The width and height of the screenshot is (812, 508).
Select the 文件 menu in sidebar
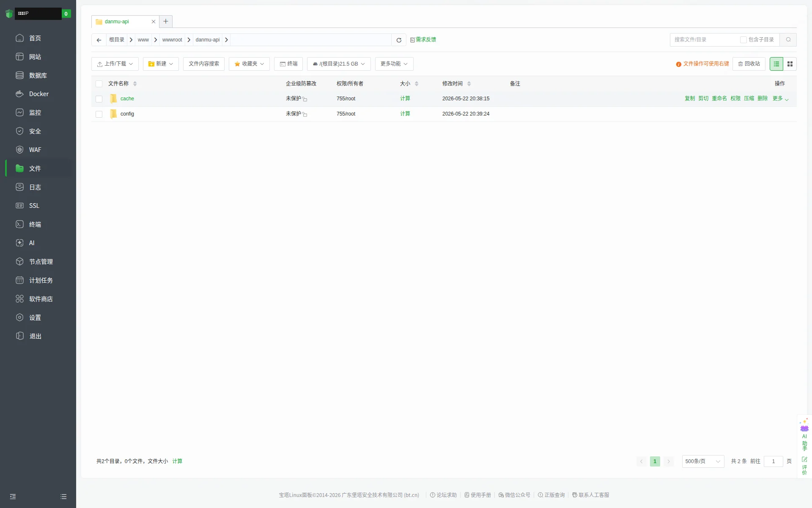point(38,168)
